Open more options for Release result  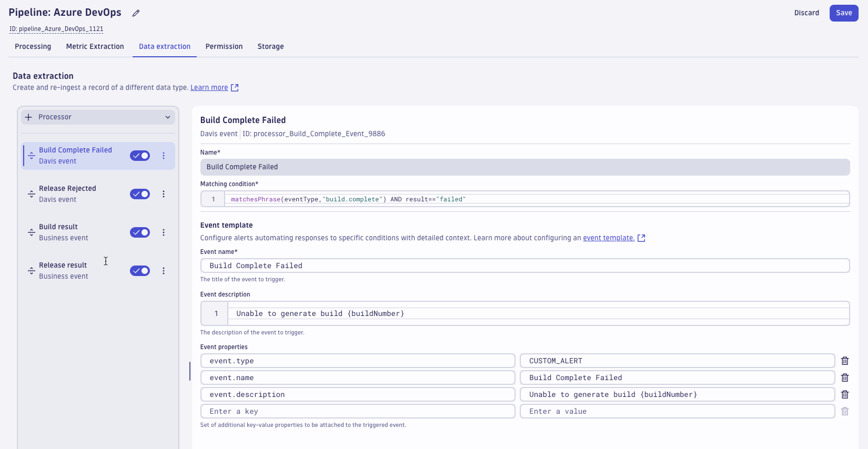pos(164,271)
